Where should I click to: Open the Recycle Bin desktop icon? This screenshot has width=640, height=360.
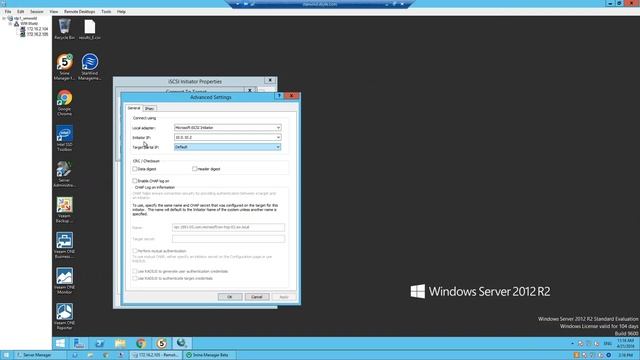coord(64,29)
